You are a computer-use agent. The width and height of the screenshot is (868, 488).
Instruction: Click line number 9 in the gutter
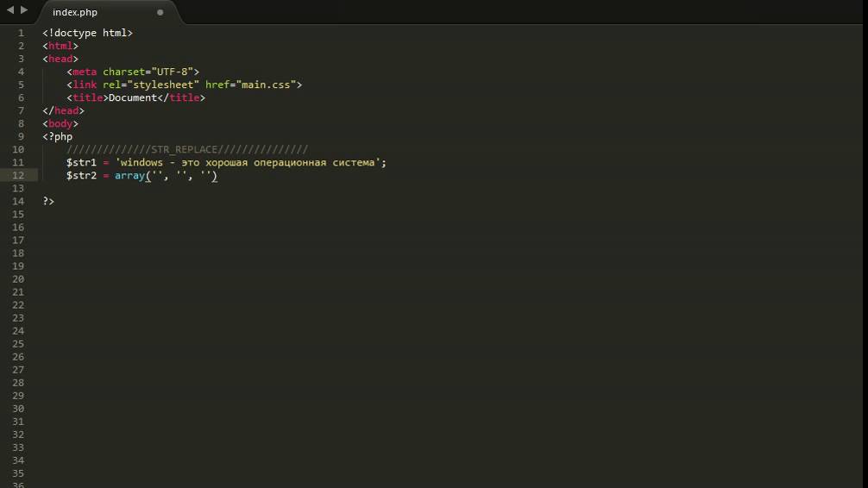(x=21, y=137)
